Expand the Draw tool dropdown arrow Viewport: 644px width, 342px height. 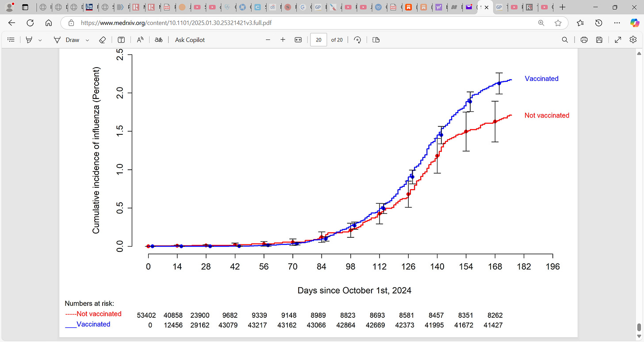click(x=87, y=40)
